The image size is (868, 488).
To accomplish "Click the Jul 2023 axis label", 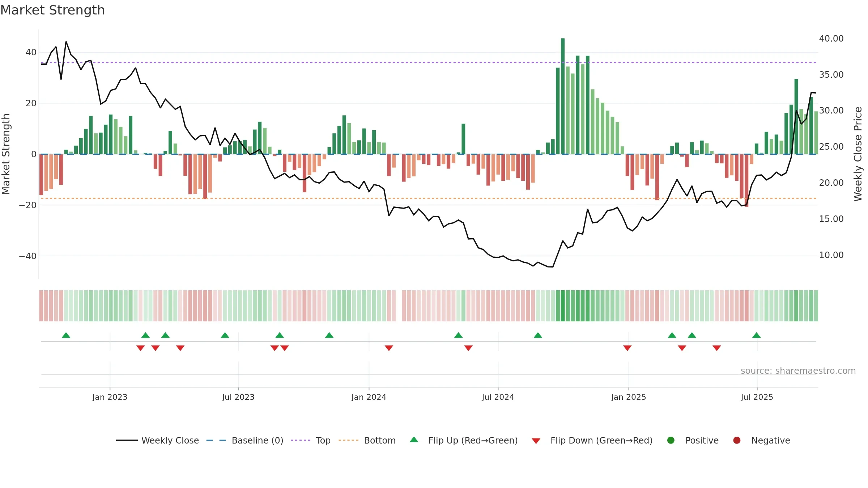I will (x=238, y=397).
